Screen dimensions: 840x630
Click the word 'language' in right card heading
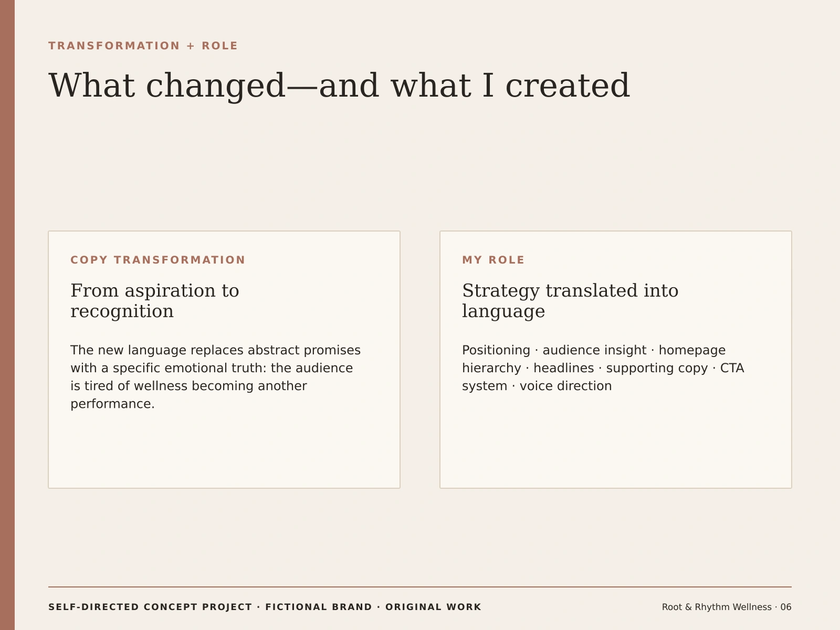(503, 311)
